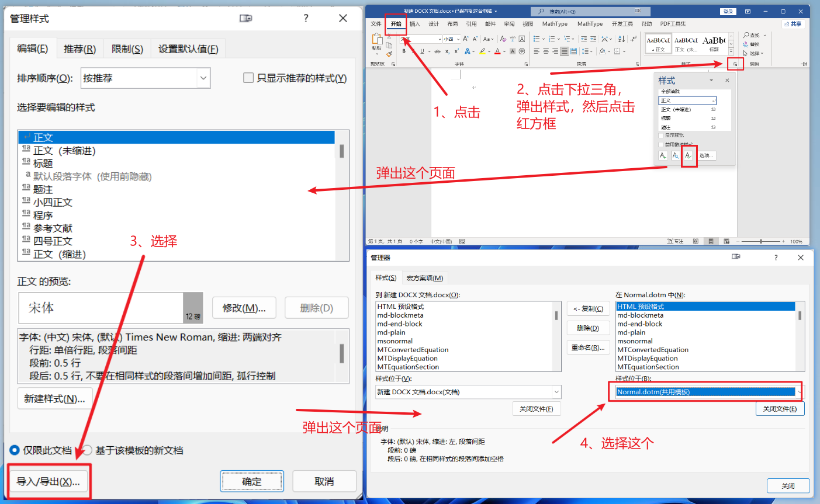
Task: Open the Style Inspector icon
Action: (676, 155)
